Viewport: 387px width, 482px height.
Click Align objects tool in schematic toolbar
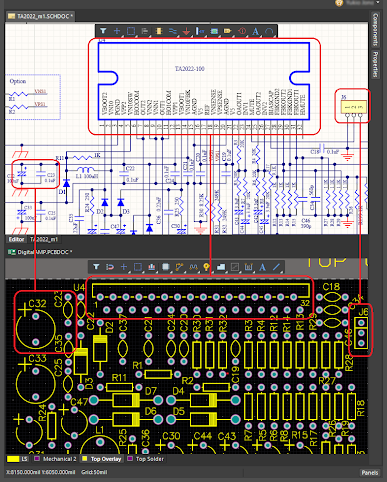145,31
